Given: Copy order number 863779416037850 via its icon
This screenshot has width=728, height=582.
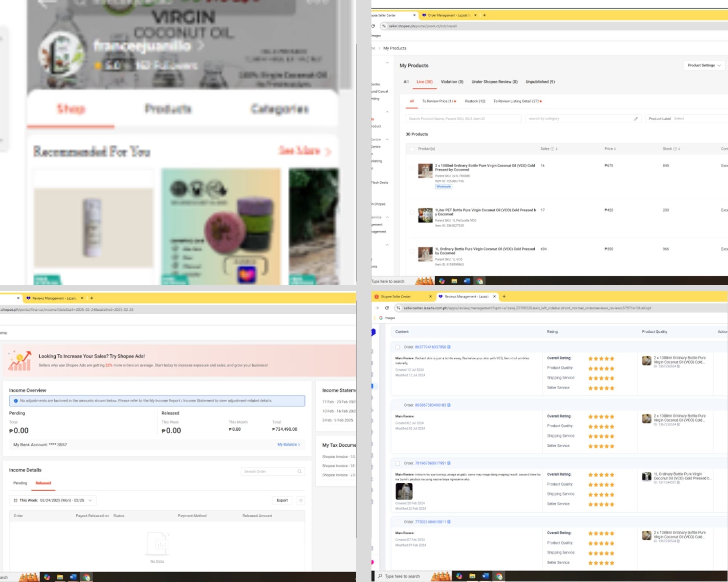Looking at the screenshot, I should click(449, 347).
